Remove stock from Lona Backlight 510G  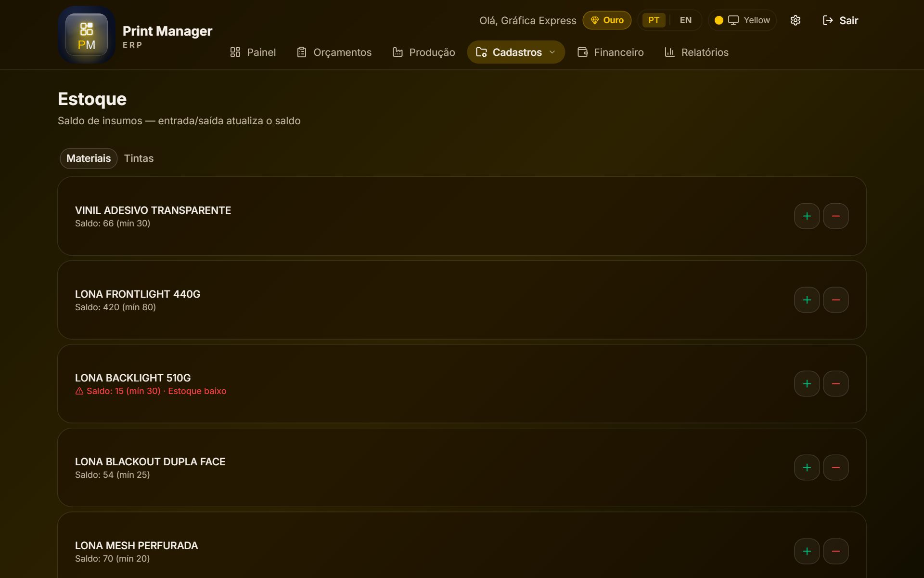[x=836, y=384]
